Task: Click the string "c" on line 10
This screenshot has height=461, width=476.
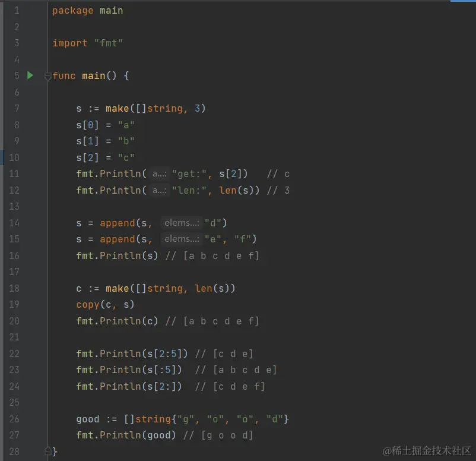Action: pos(126,157)
